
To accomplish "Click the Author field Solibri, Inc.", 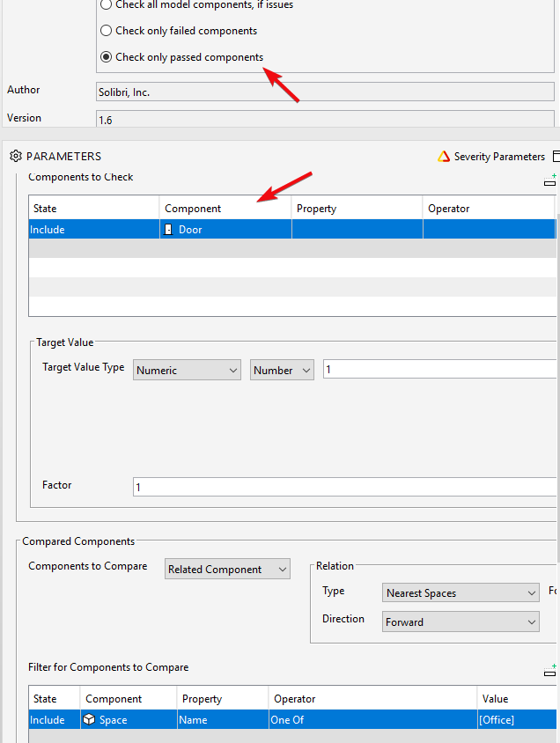I will 325,92.
